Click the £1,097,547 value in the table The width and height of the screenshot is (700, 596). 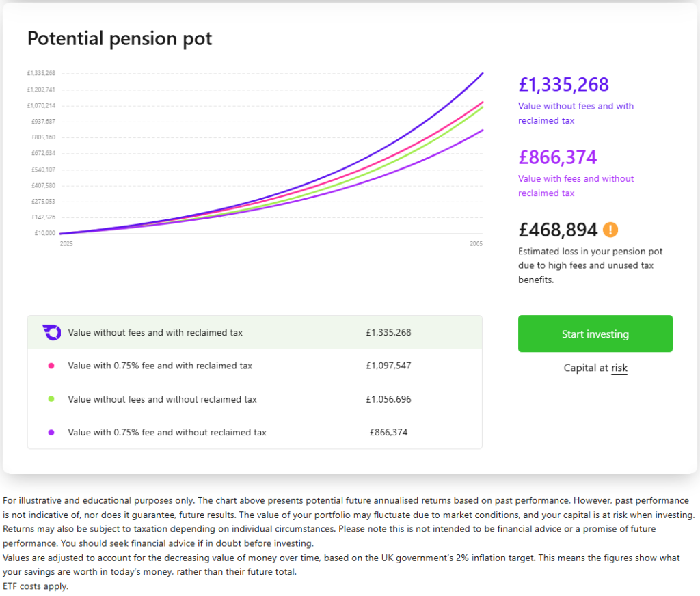388,366
